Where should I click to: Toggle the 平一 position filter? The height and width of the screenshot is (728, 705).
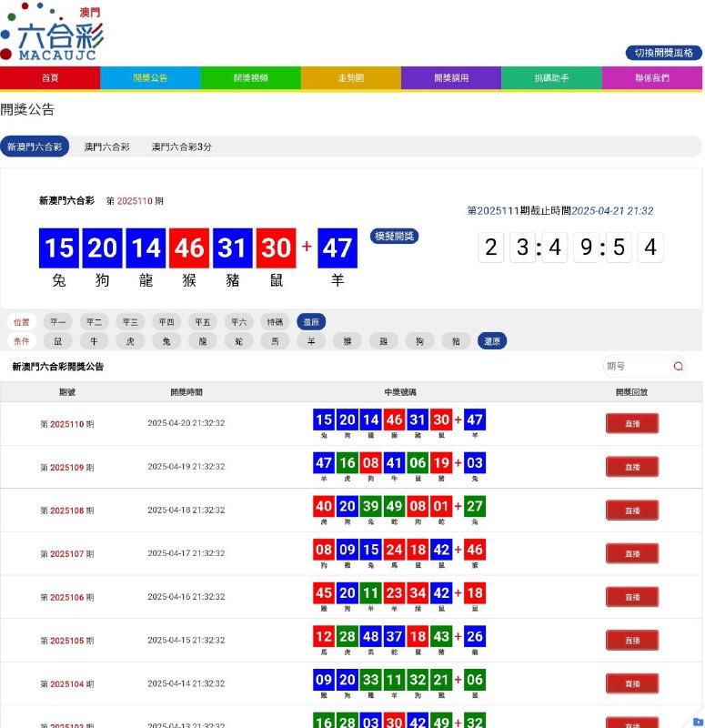point(57,322)
